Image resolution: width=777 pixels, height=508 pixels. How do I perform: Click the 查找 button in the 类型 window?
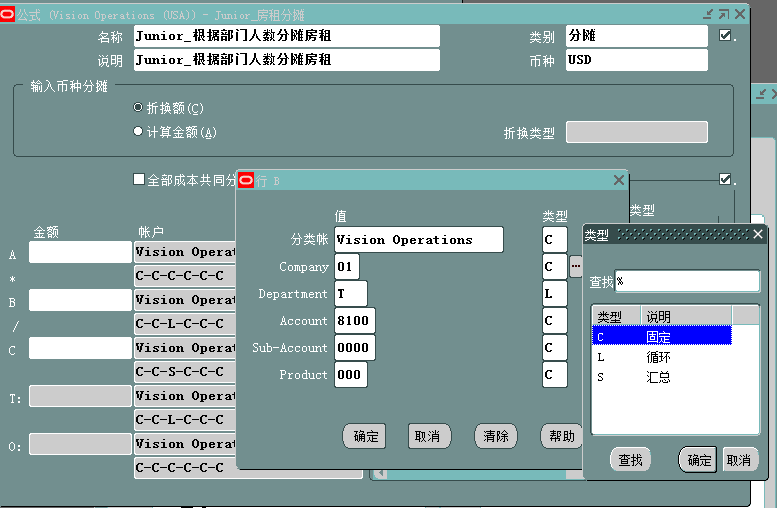[x=630, y=460]
